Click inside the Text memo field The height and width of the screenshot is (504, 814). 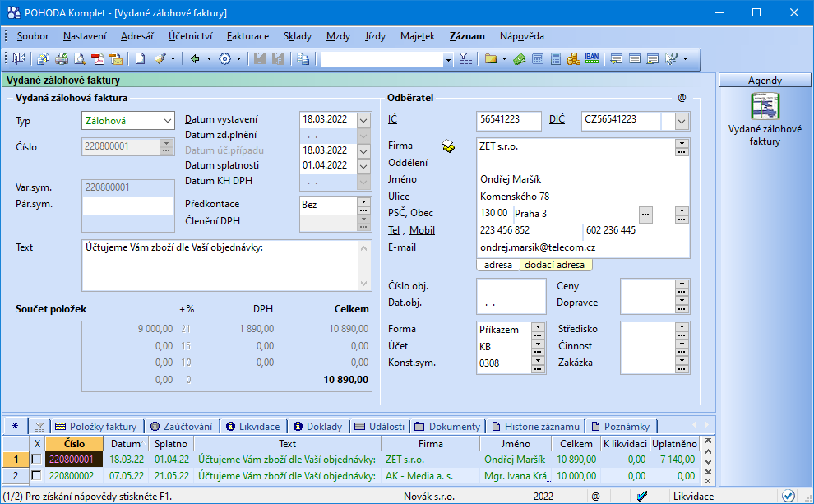coord(220,266)
